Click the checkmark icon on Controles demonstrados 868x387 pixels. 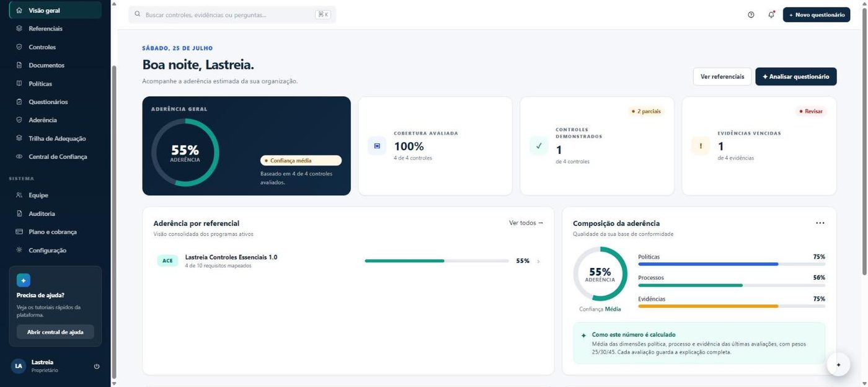click(x=539, y=146)
